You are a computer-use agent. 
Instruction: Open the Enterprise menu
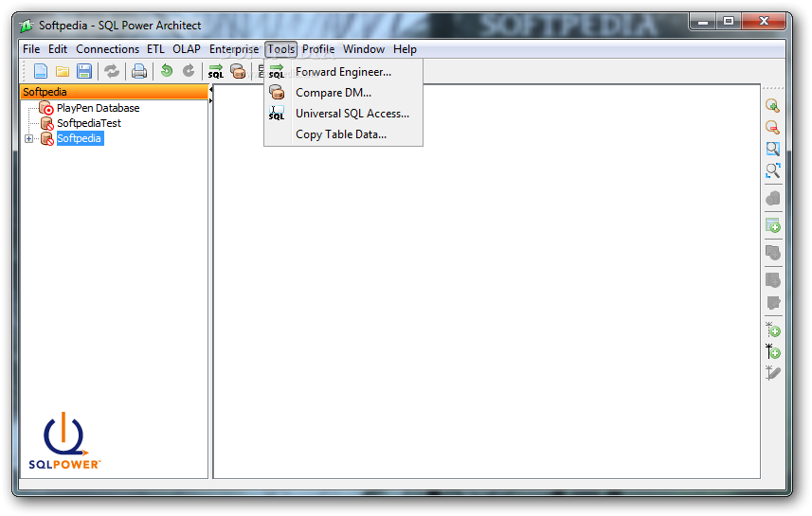(234, 49)
